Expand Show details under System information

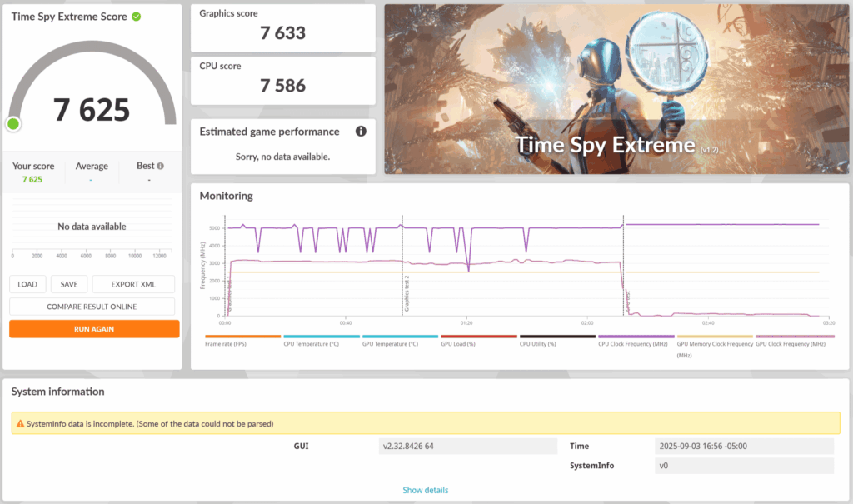click(x=425, y=490)
